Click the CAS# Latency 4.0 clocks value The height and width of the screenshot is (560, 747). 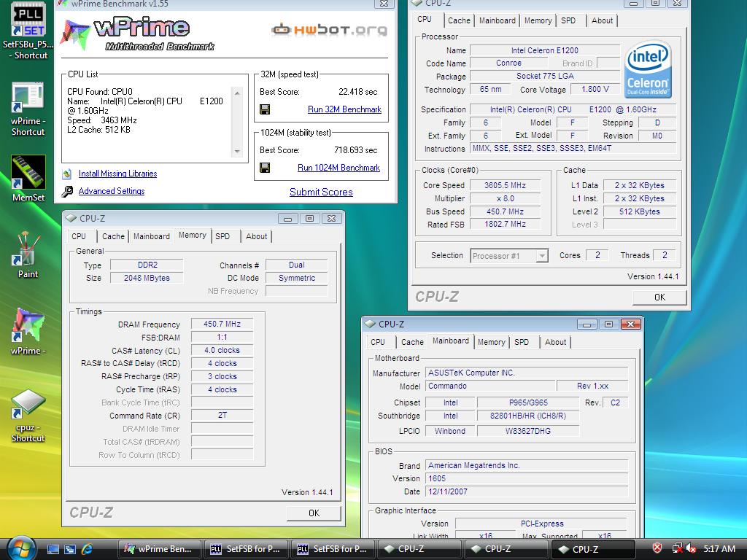click(x=222, y=350)
